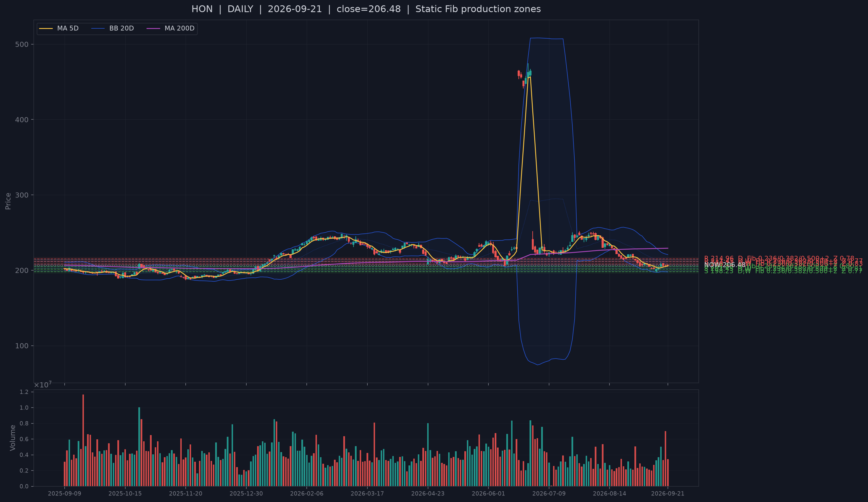868x502 pixels.
Task: Click the ×10⁷ volume scale multiplier
Action: coord(43,385)
